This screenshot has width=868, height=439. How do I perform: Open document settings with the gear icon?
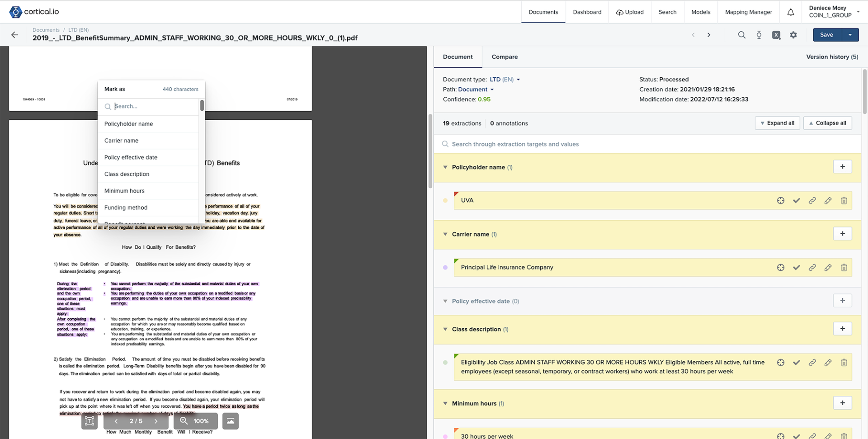click(x=793, y=35)
